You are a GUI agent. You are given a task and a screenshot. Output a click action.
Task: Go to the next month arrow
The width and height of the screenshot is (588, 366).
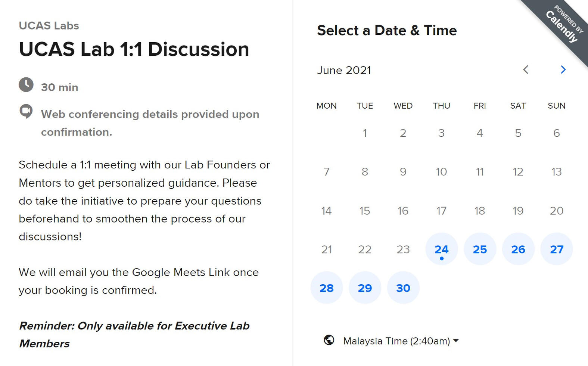click(x=563, y=70)
